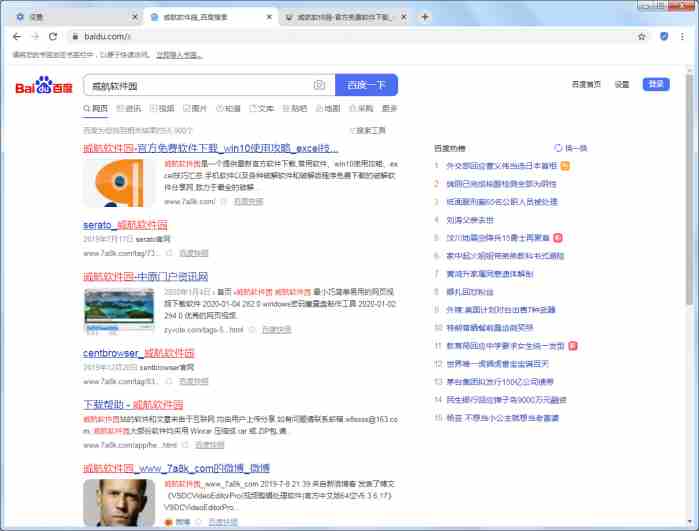699x531 pixels.
Task: Switch to the first tab with gear favicon
Action: [x=74, y=17]
